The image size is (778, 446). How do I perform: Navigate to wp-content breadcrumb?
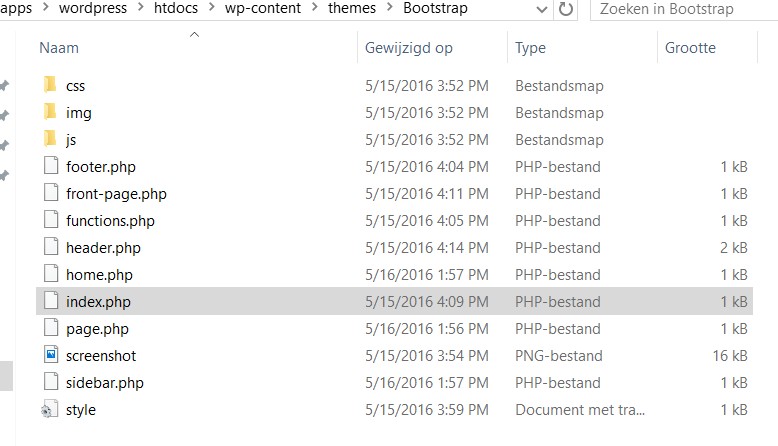(x=262, y=8)
